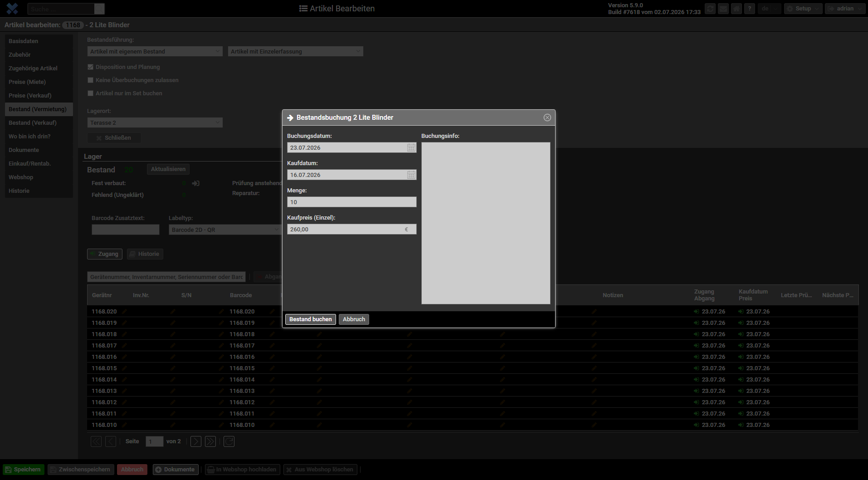Open the Buchungsdatum calendar picker

click(411, 147)
